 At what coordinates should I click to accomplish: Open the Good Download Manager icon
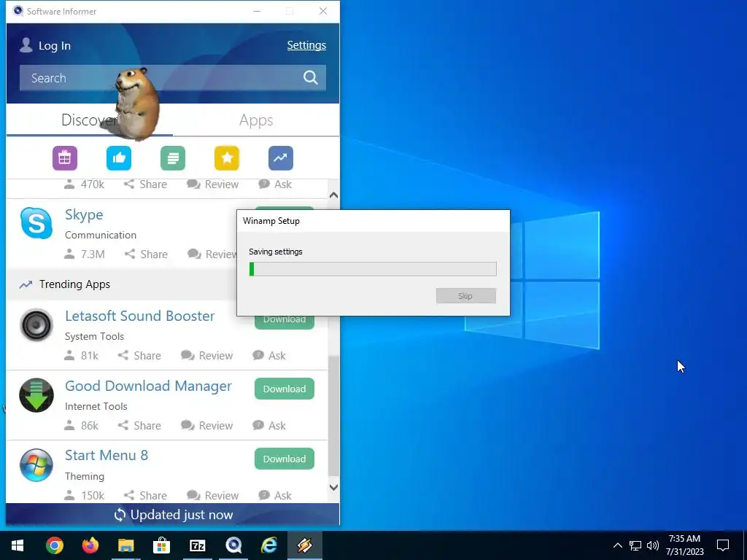pyautogui.click(x=36, y=394)
